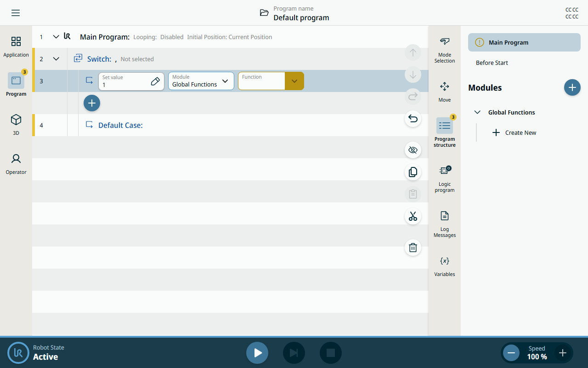
Task: Open the Module Global Functions dropdown
Action: click(x=201, y=81)
